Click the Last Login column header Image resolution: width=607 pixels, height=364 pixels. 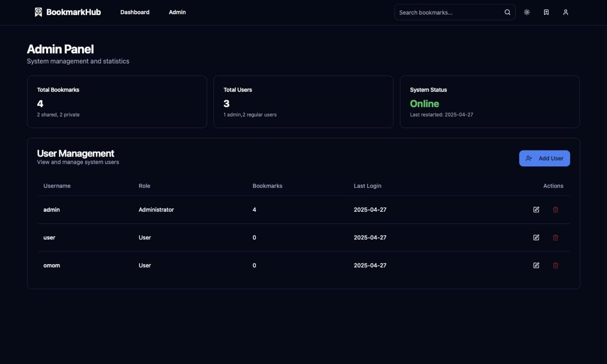pyautogui.click(x=368, y=186)
